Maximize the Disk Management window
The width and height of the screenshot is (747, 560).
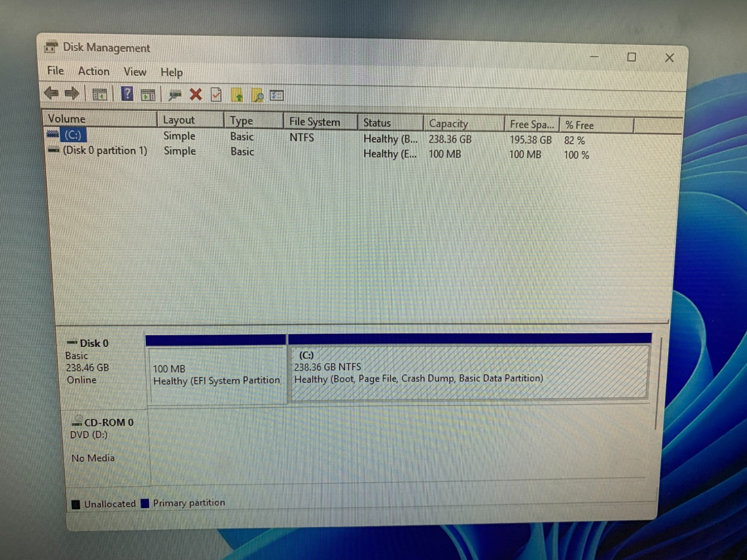coord(631,57)
